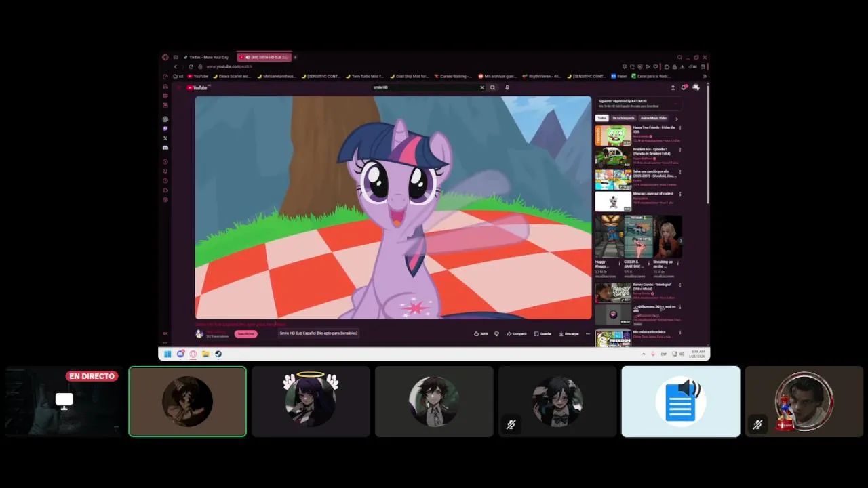Select the Smile HD Sub Esp browser tab
This screenshot has height=488, width=868.
coord(264,57)
